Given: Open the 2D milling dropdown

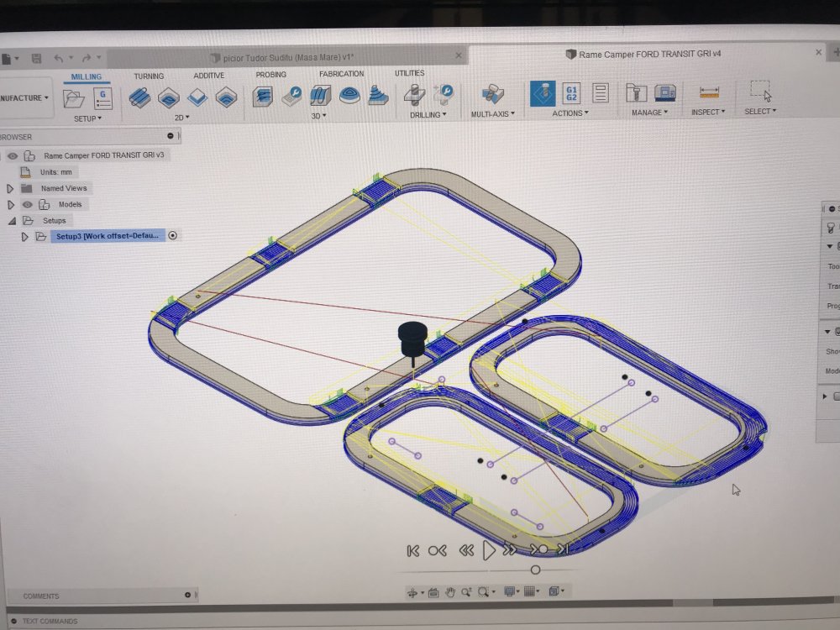Looking at the screenshot, I should click(181, 118).
